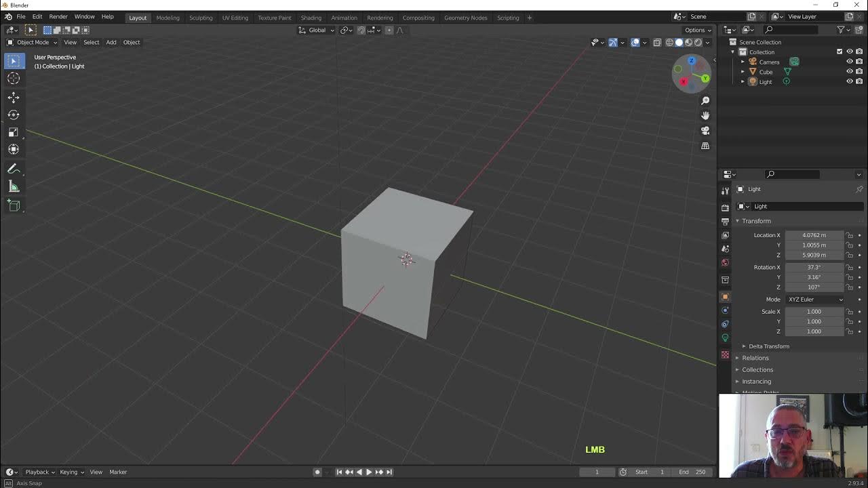Select the Rotate tool
This screenshot has width=868, height=488.
coord(14,115)
